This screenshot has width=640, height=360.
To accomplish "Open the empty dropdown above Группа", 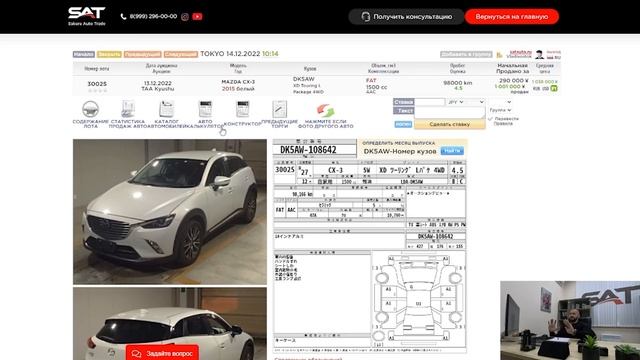I will pos(500,102).
